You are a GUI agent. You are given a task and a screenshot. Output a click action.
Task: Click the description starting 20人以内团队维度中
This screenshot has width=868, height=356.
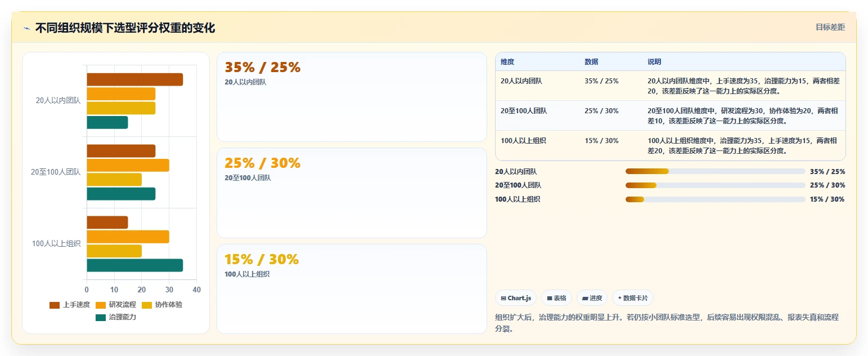743,86
